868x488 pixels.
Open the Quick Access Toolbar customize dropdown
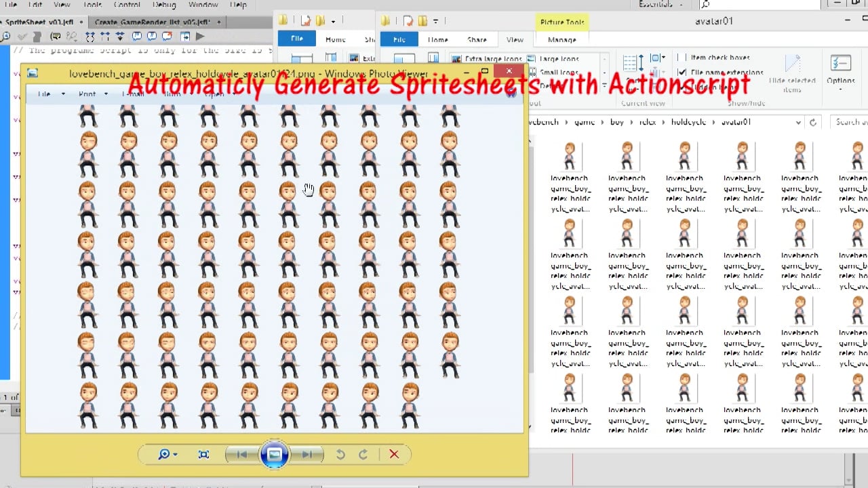tap(435, 21)
